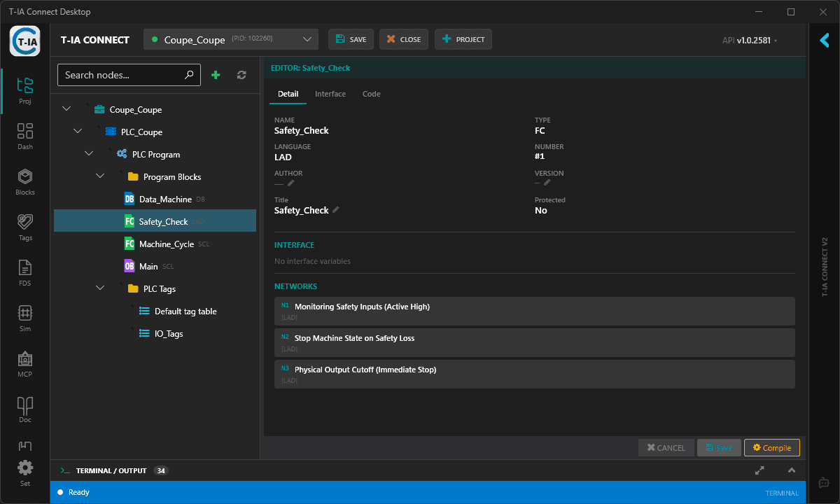Expand the terminal panel upward

[792, 470]
